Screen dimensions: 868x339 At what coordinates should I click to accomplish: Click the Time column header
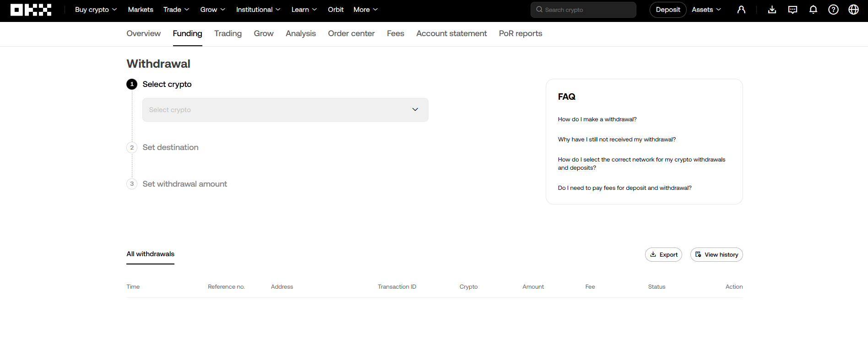point(133,287)
